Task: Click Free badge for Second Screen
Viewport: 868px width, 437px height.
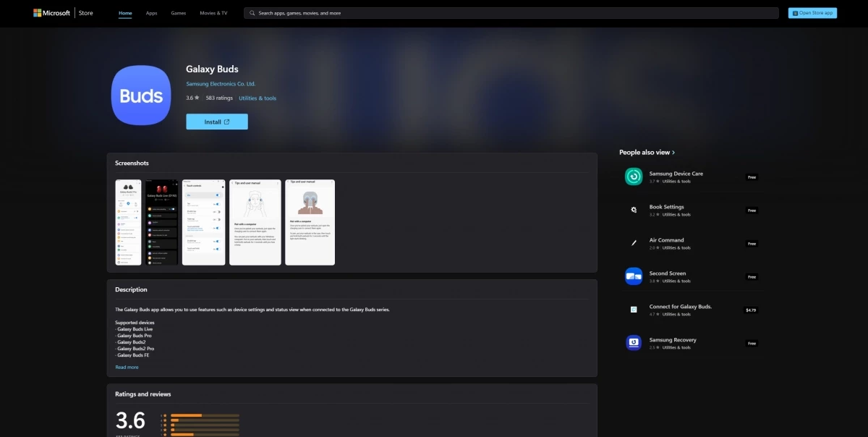Action: (x=752, y=277)
